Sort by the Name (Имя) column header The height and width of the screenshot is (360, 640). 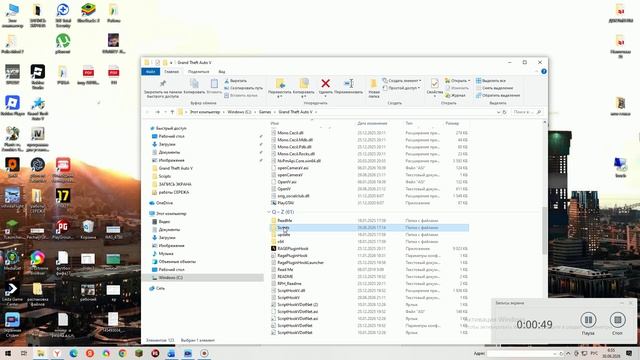(x=275, y=123)
